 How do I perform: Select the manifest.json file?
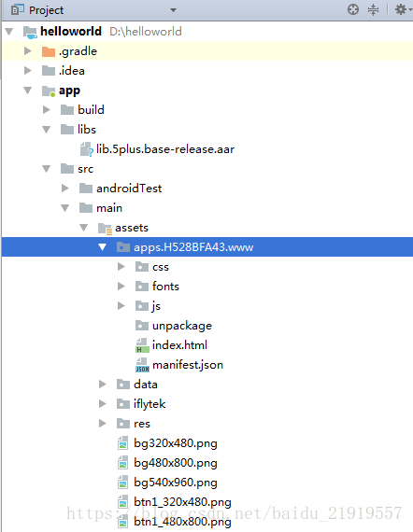tap(188, 365)
